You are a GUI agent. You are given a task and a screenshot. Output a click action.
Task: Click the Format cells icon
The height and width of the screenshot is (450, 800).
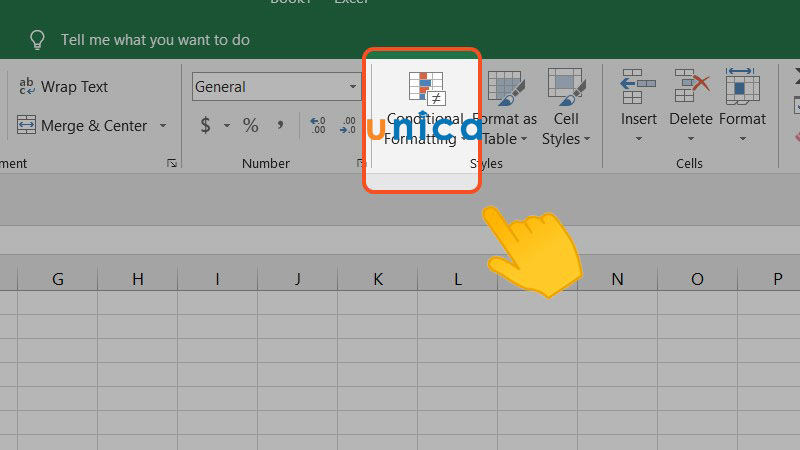(742, 86)
